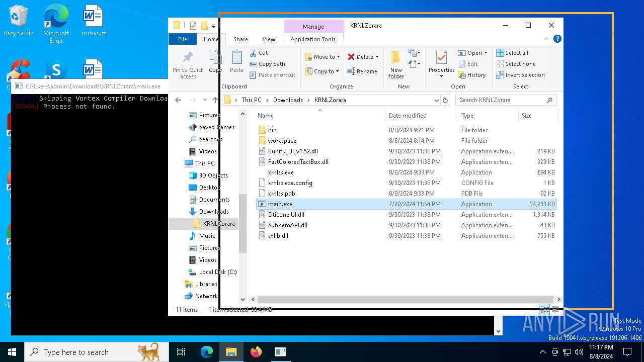Switch to the View ribbon tab

tap(269, 39)
